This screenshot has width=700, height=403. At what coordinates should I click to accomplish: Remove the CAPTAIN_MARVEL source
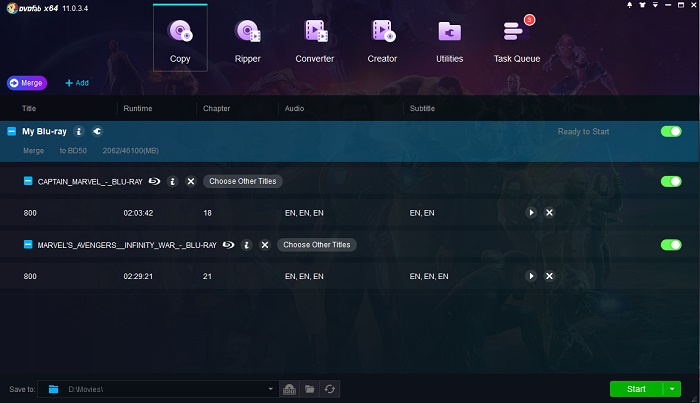pyautogui.click(x=191, y=181)
